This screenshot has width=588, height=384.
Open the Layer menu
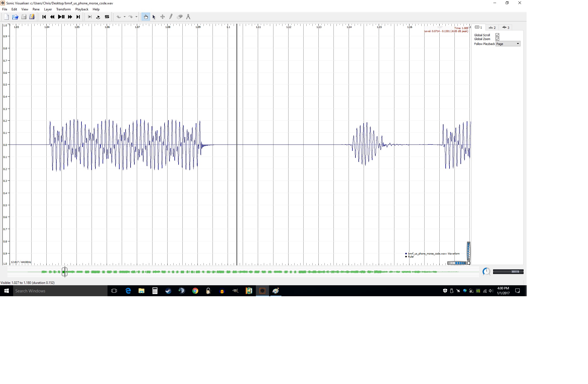click(48, 9)
